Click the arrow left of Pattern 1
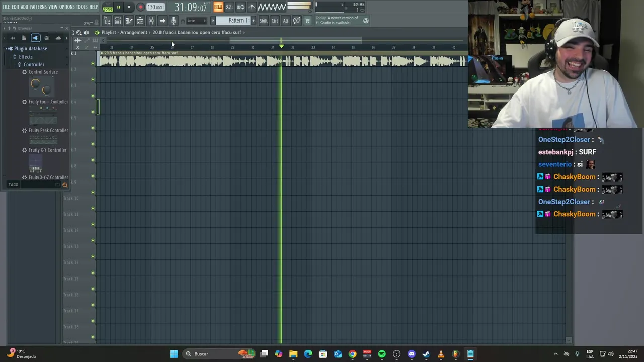Image resolution: width=644 pixels, height=362 pixels. (x=213, y=21)
